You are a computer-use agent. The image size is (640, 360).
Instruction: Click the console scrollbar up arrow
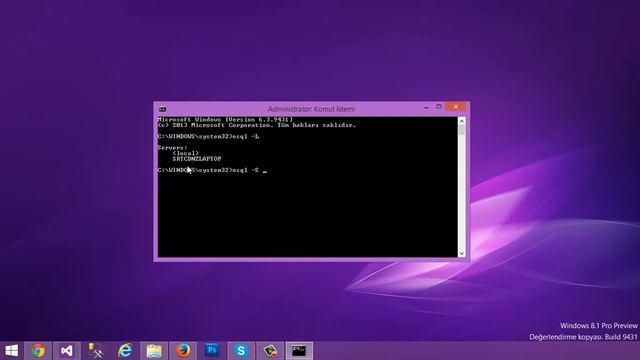pyautogui.click(x=462, y=121)
